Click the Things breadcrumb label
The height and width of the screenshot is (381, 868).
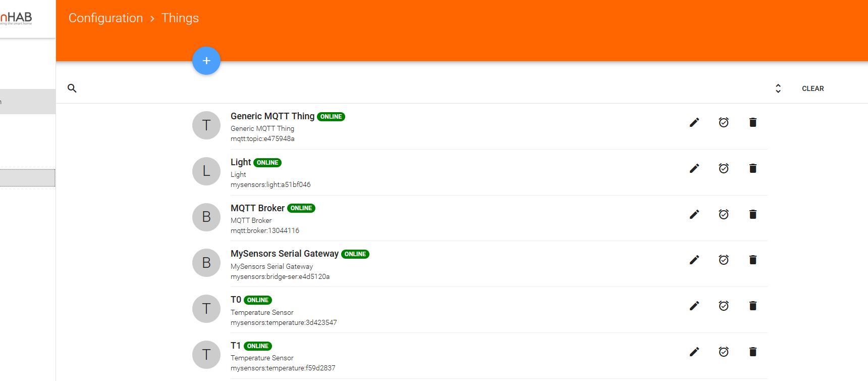click(x=180, y=18)
